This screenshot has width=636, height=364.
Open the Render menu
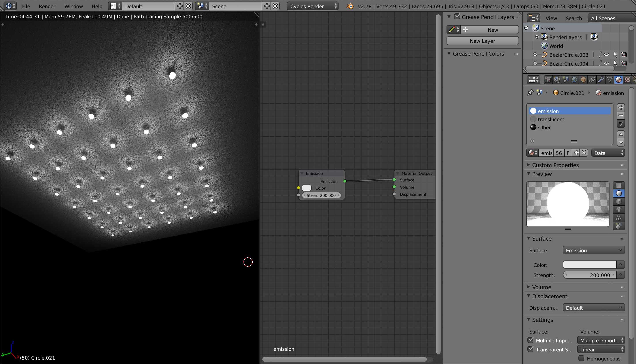[47, 6]
